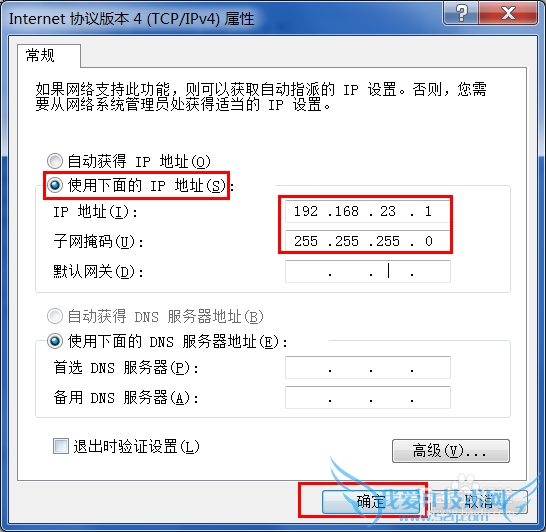Click the 首选 DNS 服务器 field
This screenshot has width=546, height=532.
368,367
